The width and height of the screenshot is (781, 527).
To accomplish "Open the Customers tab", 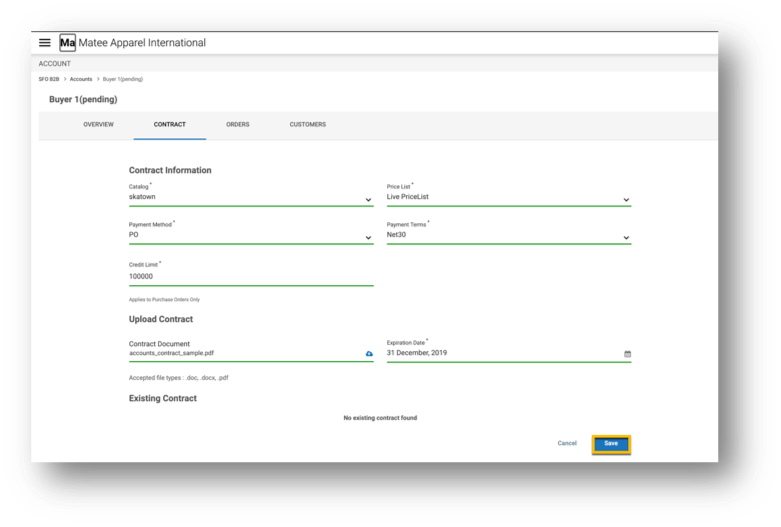I will [x=307, y=125].
